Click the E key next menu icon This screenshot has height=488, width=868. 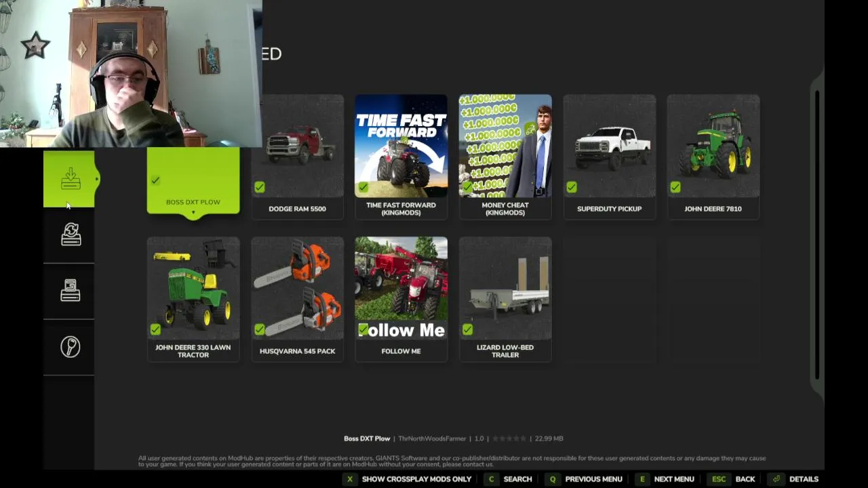click(x=642, y=479)
